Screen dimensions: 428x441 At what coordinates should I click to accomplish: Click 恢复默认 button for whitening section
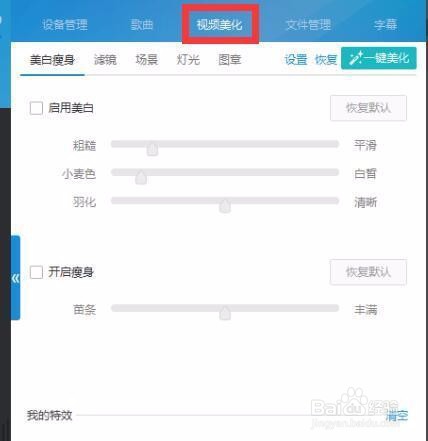(x=368, y=108)
